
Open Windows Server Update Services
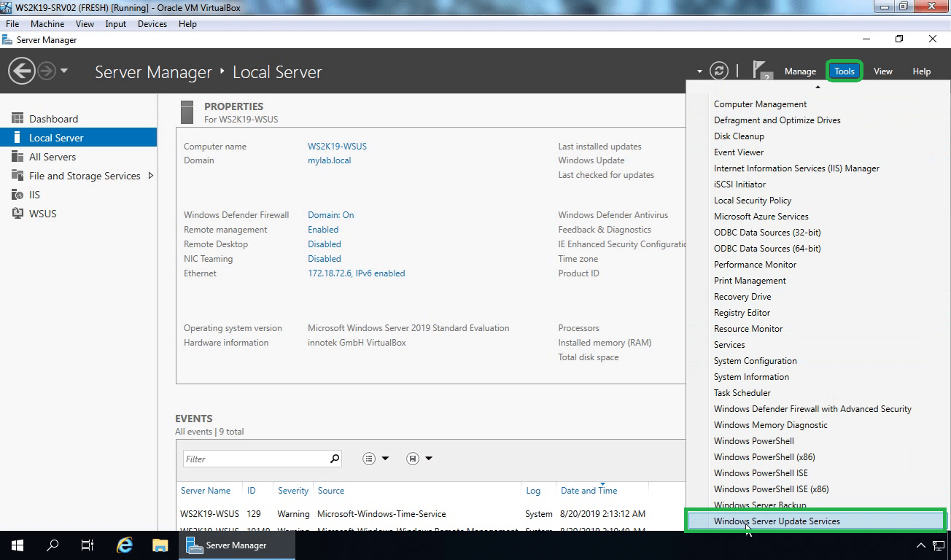point(815,521)
